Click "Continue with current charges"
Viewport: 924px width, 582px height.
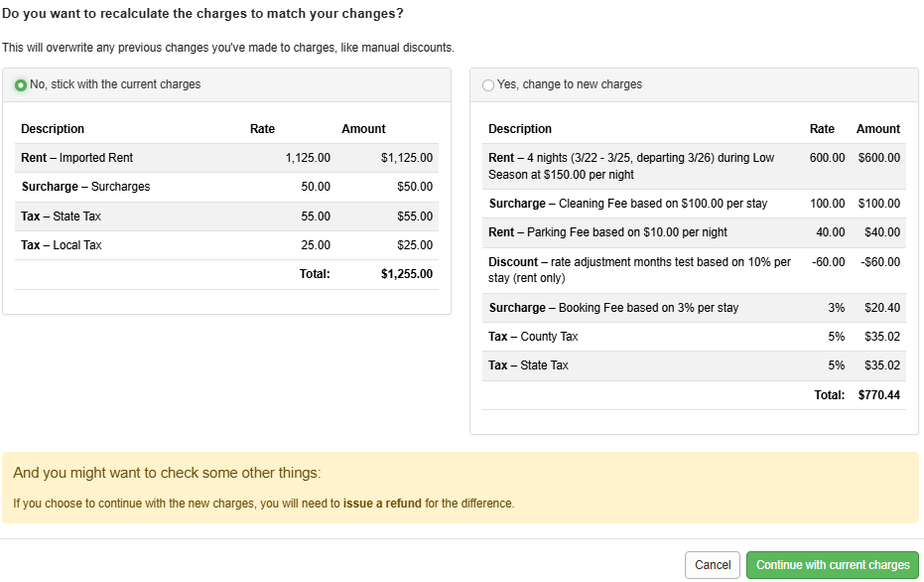832,564
